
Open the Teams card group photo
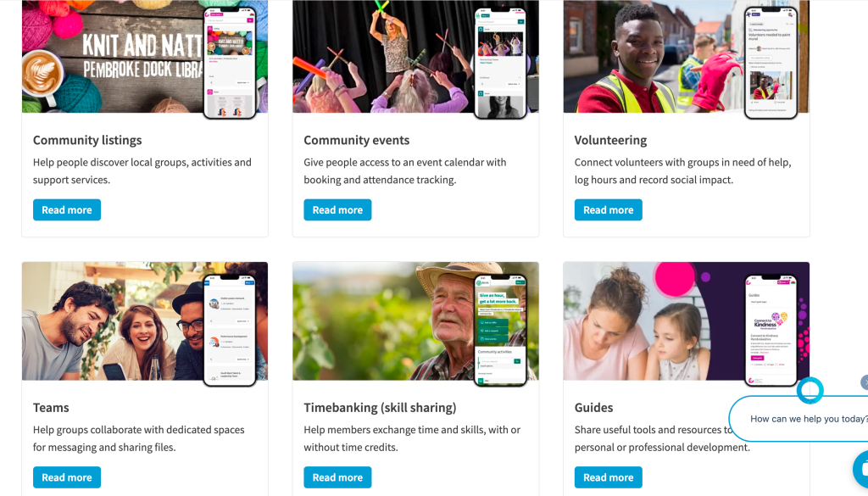(145, 321)
